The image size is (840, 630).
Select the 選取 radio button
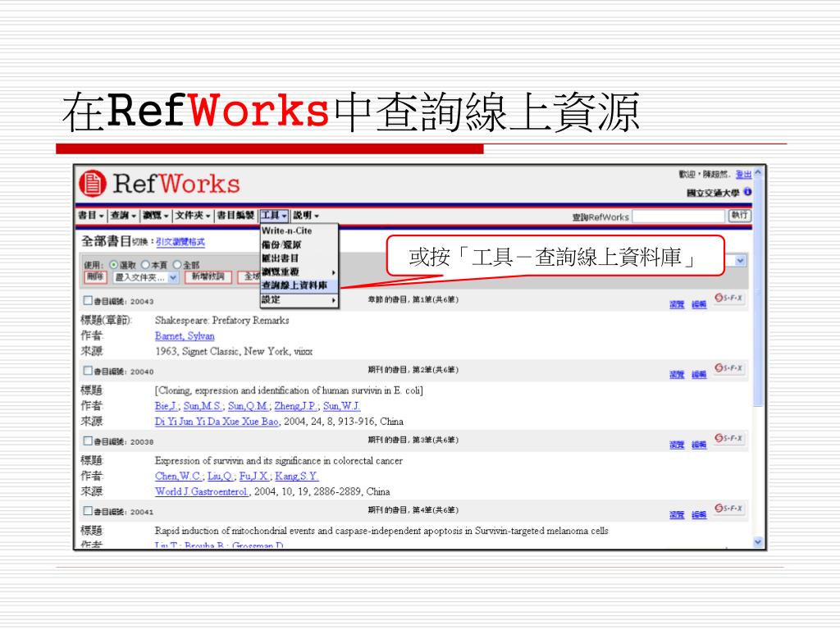[x=113, y=265]
